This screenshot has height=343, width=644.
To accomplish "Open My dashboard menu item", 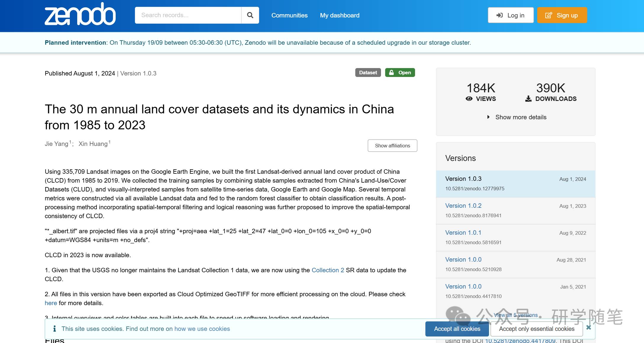I will point(340,15).
